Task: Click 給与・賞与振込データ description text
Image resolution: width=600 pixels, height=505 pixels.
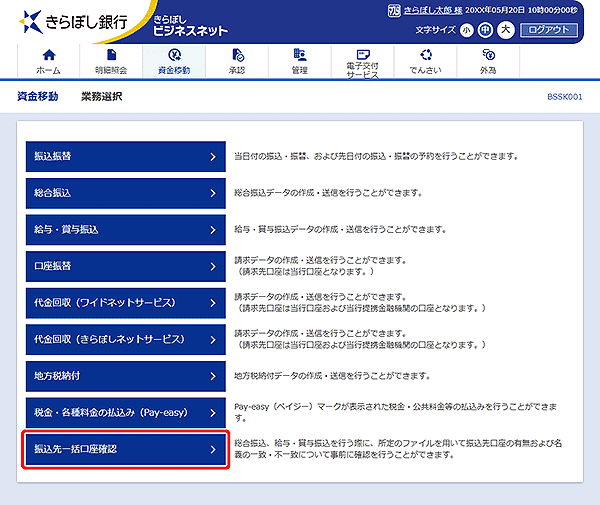Action: tap(341, 230)
